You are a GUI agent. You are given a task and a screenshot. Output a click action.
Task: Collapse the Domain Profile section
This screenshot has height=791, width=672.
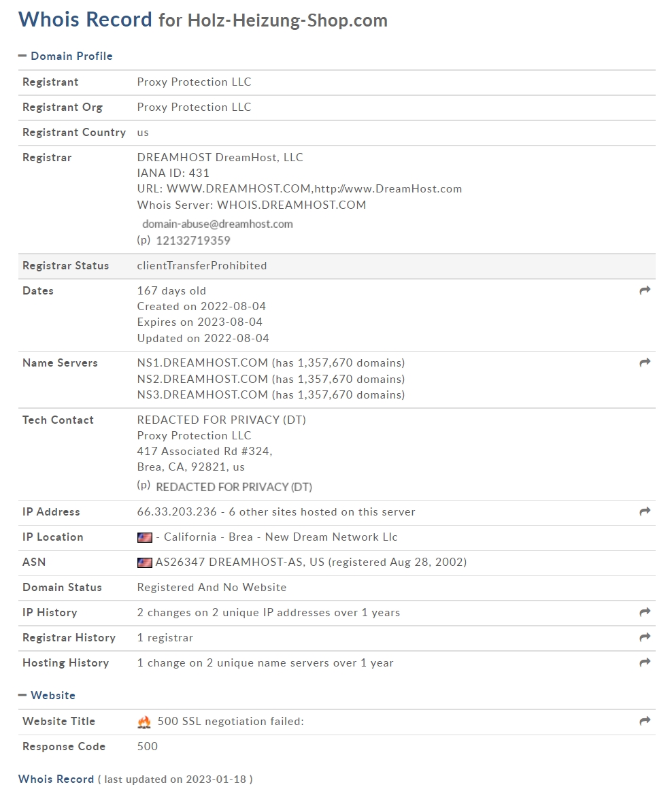point(65,56)
